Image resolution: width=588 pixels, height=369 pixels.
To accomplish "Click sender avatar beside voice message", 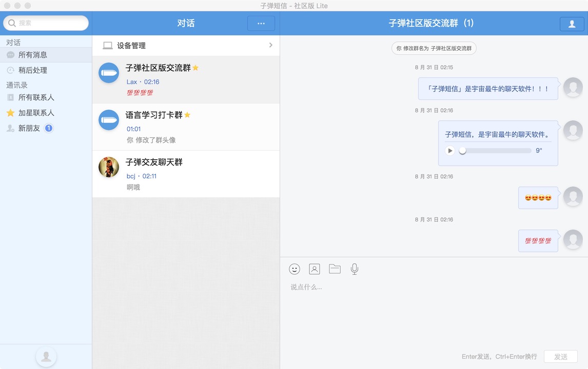I will [573, 130].
